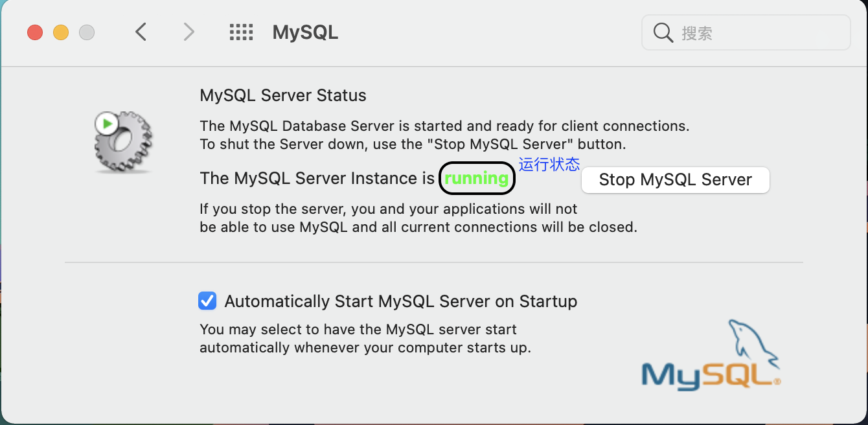Click the gray zoom window button

(x=87, y=32)
